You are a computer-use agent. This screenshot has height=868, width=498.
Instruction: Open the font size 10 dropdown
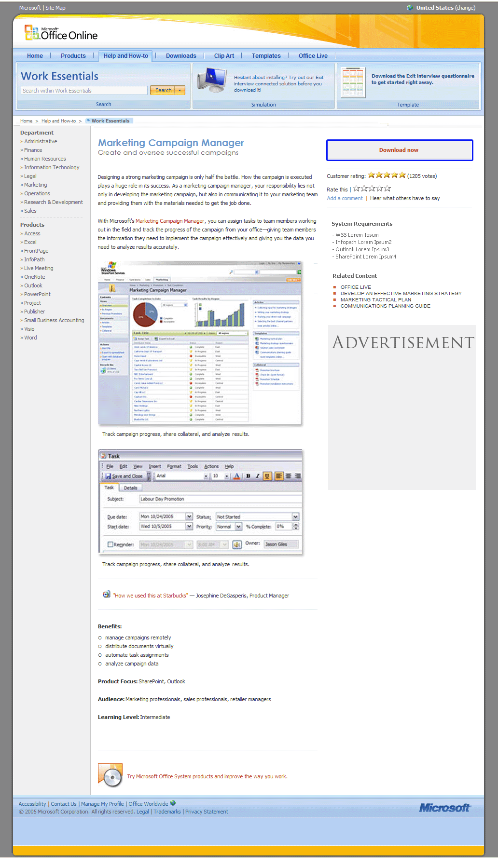[226, 476]
